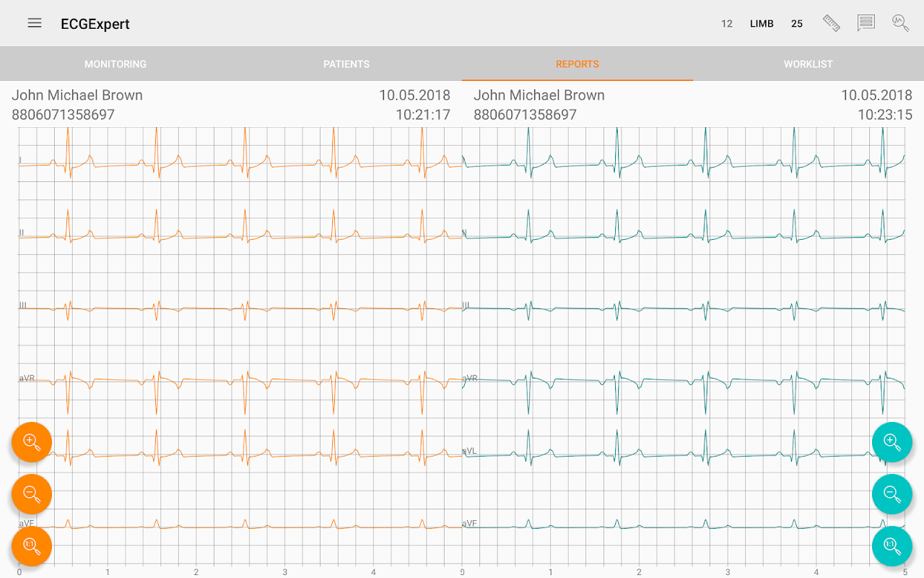Viewport: 924px width, 578px height.
Task: Click the aVR lead label on orange trace
Action: (x=27, y=378)
